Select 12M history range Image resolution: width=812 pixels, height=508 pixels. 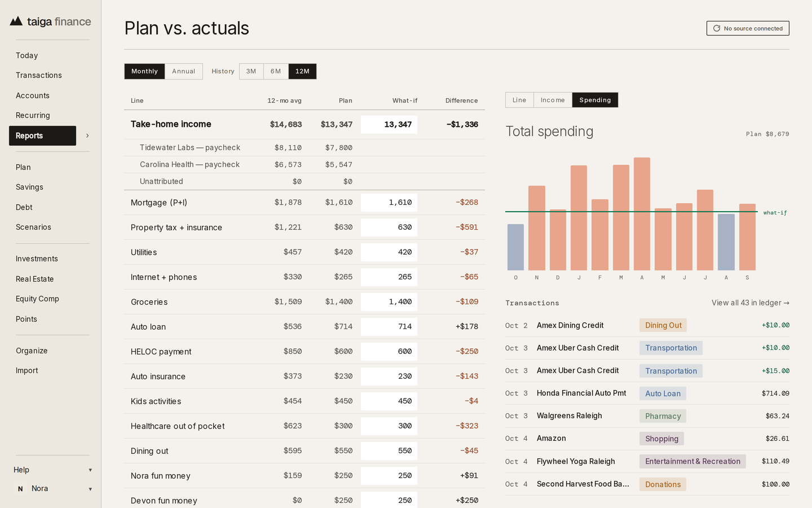(x=302, y=71)
